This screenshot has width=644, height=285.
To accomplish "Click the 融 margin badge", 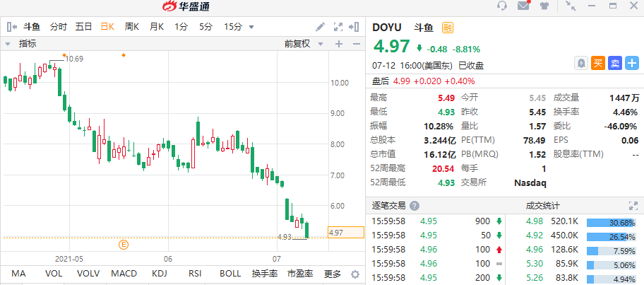I will (x=447, y=28).
